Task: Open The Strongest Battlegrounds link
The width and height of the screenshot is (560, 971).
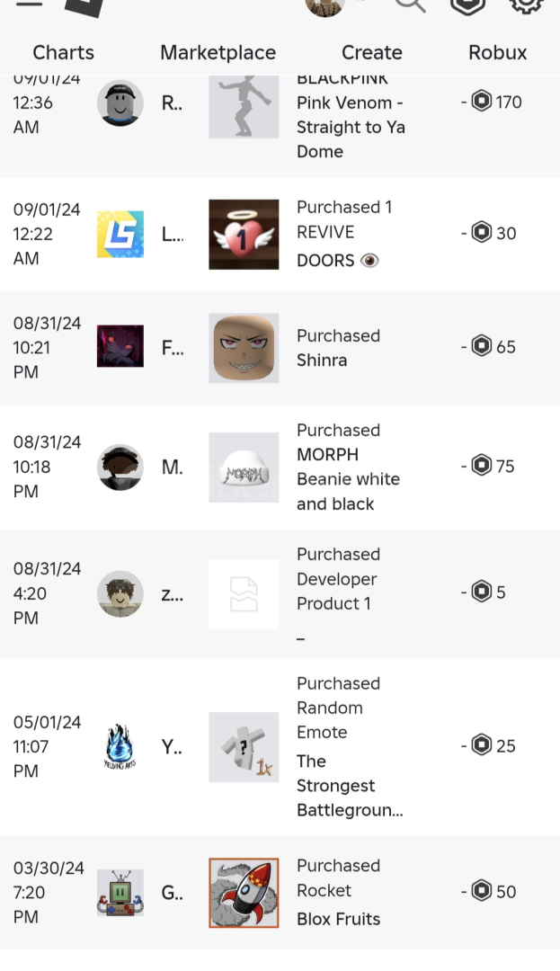Action: 349,786
